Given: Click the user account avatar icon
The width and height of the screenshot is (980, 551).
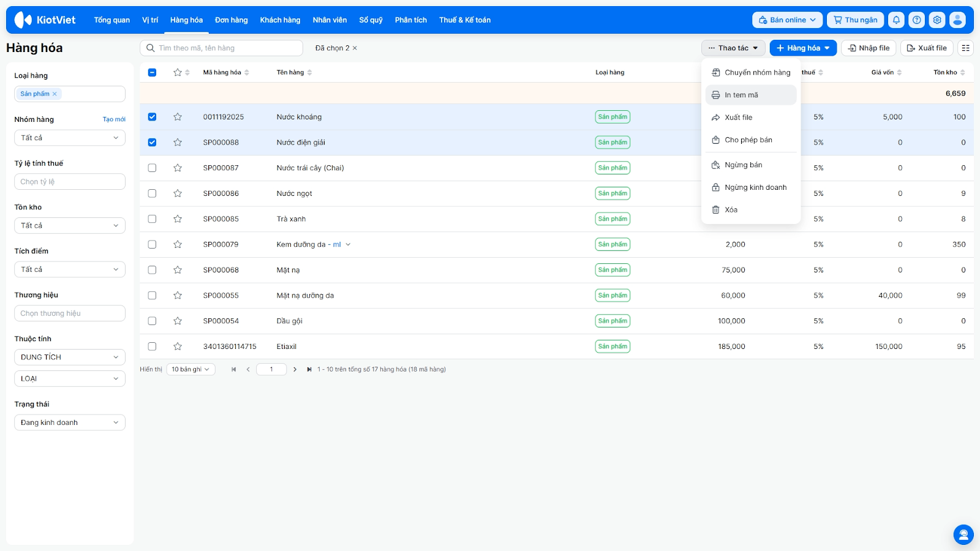Looking at the screenshot, I should coord(957,20).
